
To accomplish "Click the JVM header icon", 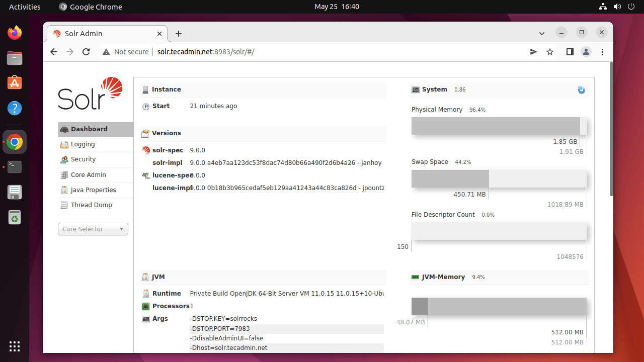I will click(145, 277).
